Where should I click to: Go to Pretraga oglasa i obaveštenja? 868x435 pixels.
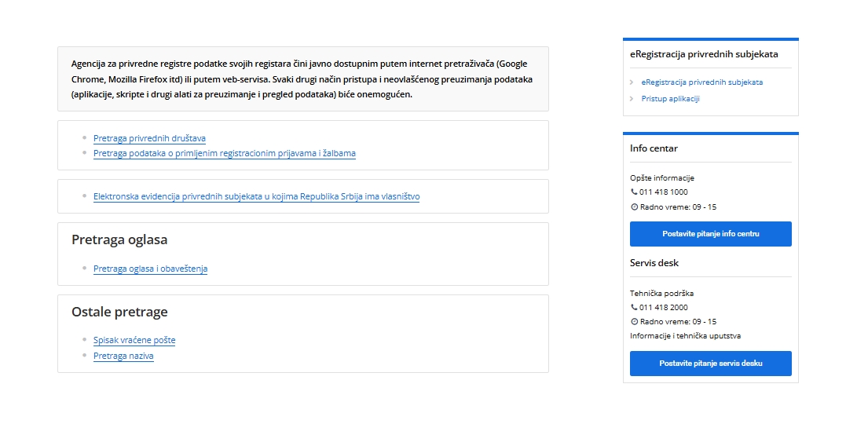click(150, 269)
